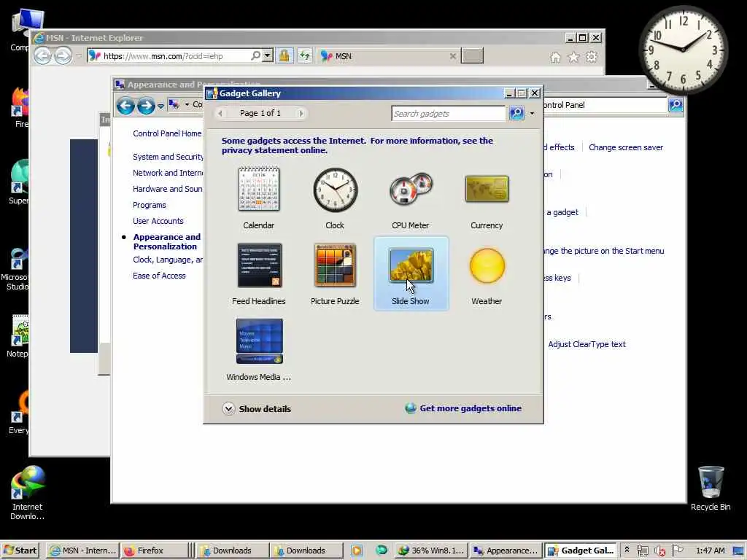Select the Feed Headlines gadget
This screenshot has width=747, height=560.
point(259,265)
